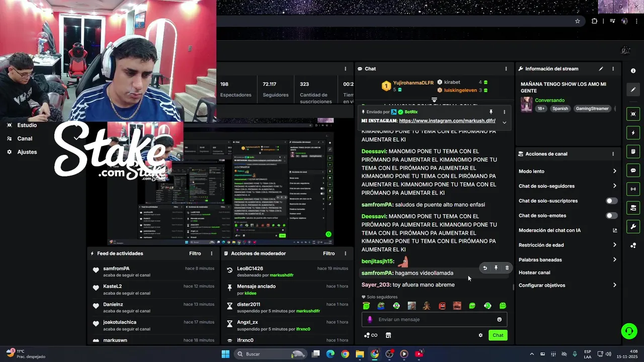The image size is (644, 362).
Task: Toggle Chat de solo-emotes switch
Action: click(x=611, y=216)
